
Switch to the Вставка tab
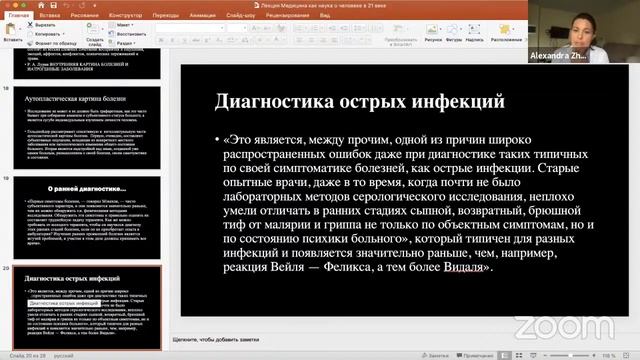pyautogui.click(x=50, y=15)
